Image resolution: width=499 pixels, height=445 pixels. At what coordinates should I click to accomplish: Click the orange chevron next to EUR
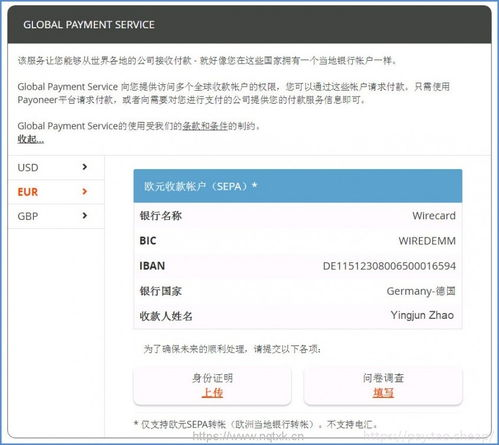click(x=85, y=192)
